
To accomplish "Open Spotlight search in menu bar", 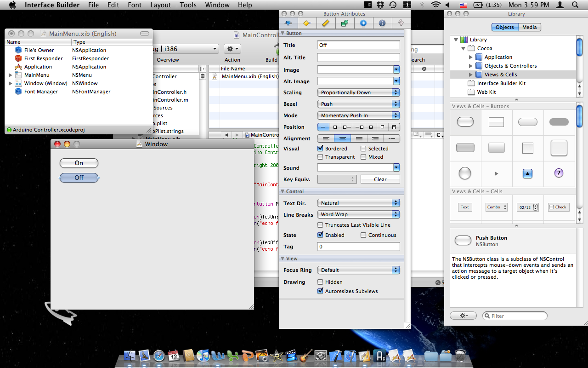I will pyautogui.click(x=575, y=5).
